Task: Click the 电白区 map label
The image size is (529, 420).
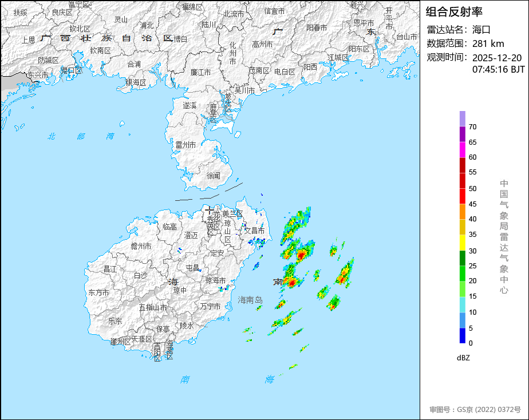Action: tap(285, 72)
